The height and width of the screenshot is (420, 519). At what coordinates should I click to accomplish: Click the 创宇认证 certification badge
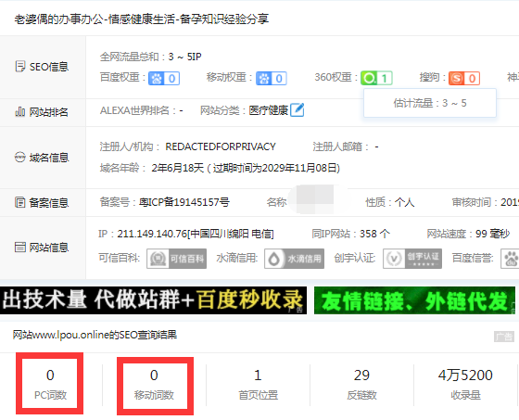(412, 259)
